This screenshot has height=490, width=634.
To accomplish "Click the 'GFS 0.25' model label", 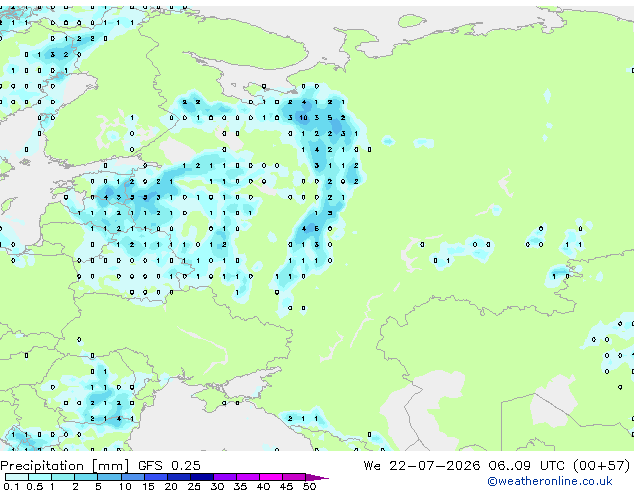I will point(169,466).
